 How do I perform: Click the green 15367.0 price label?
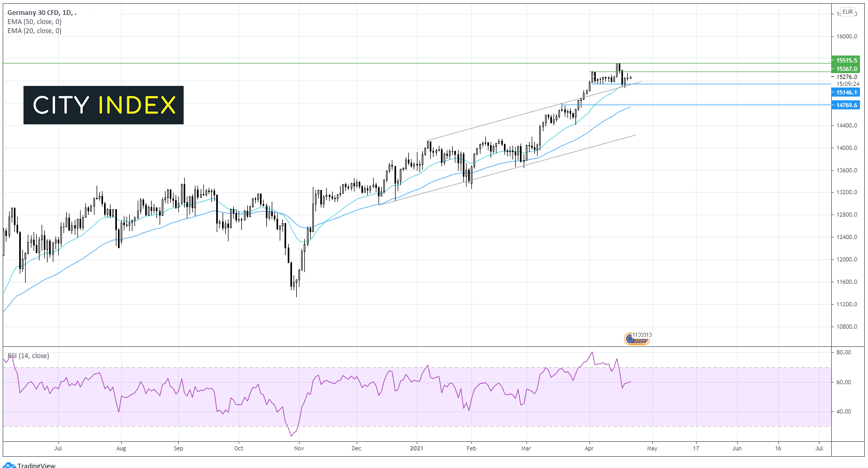tap(846, 69)
